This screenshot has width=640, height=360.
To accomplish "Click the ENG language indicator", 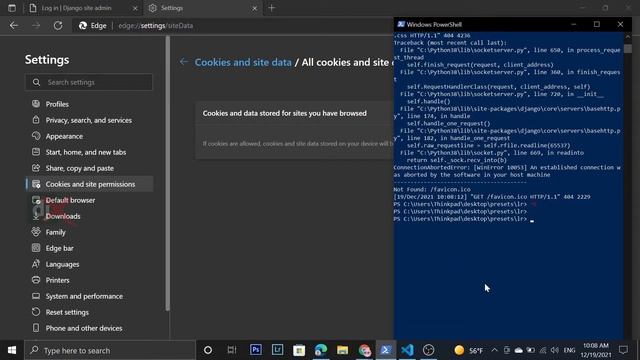I will pos(569,350).
